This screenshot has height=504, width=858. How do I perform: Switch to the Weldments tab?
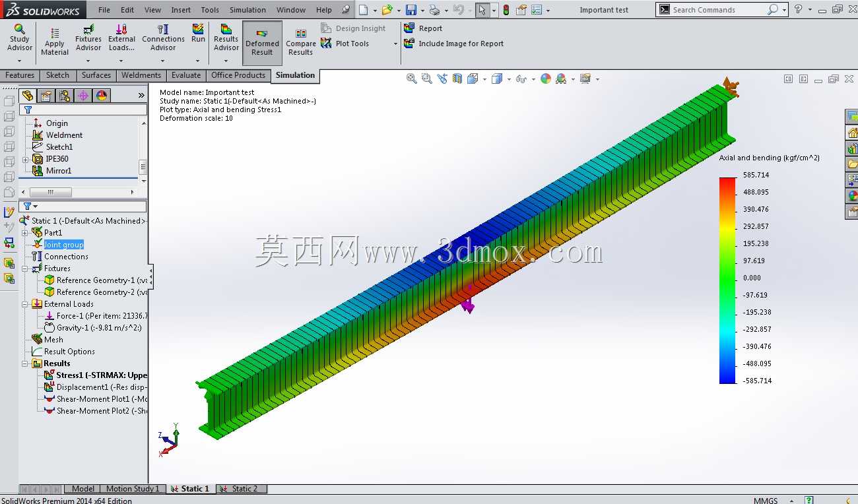click(x=141, y=75)
